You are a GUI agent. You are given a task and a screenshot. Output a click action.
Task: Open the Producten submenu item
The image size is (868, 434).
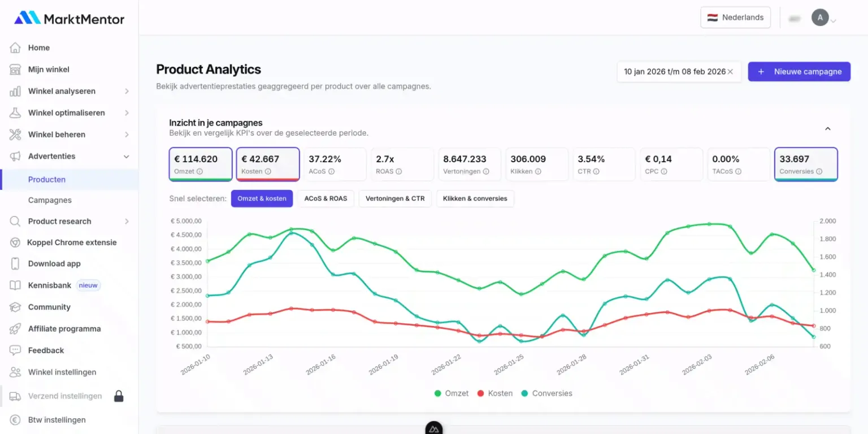pyautogui.click(x=70, y=180)
